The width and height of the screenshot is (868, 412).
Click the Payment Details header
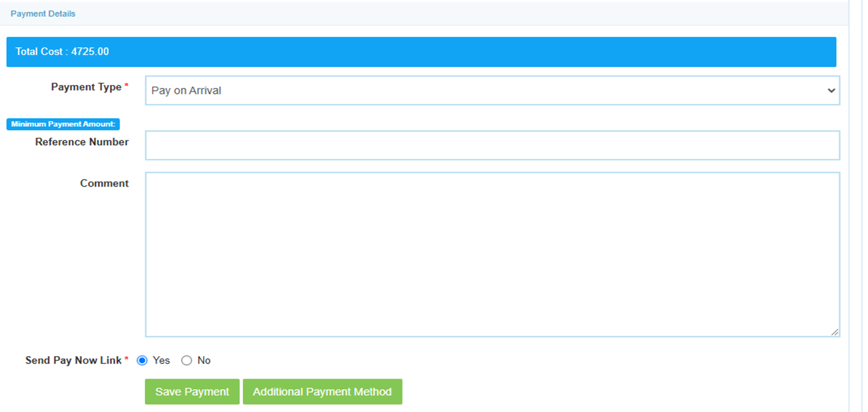pos(43,14)
